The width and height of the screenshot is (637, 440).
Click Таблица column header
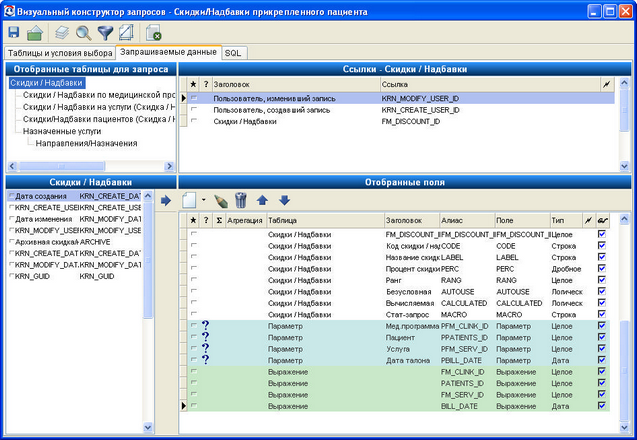click(x=325, y=221)
